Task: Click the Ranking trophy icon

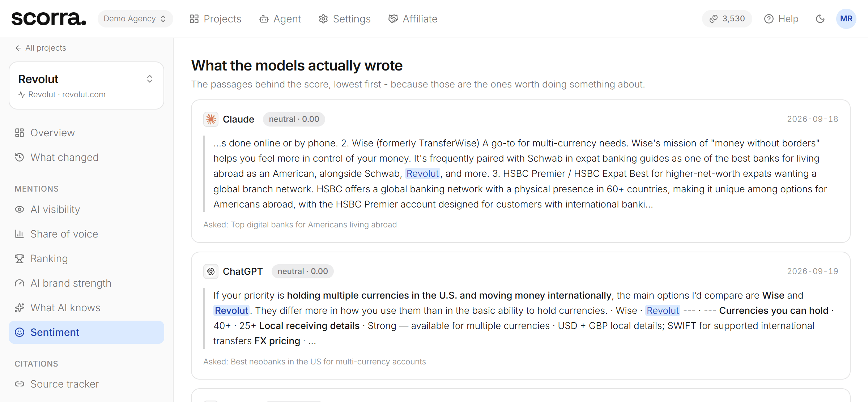Action: point(20,258)
